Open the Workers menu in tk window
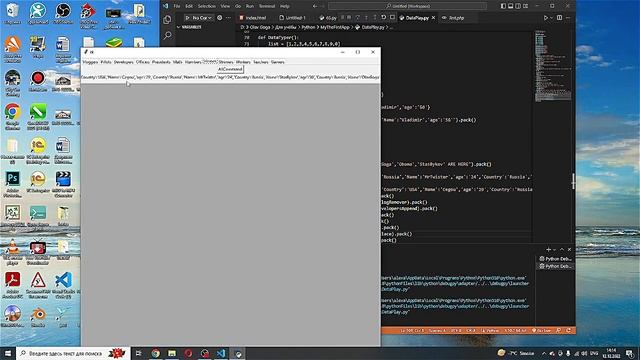Screen dimensions: 640x360 tap(243, 62)
